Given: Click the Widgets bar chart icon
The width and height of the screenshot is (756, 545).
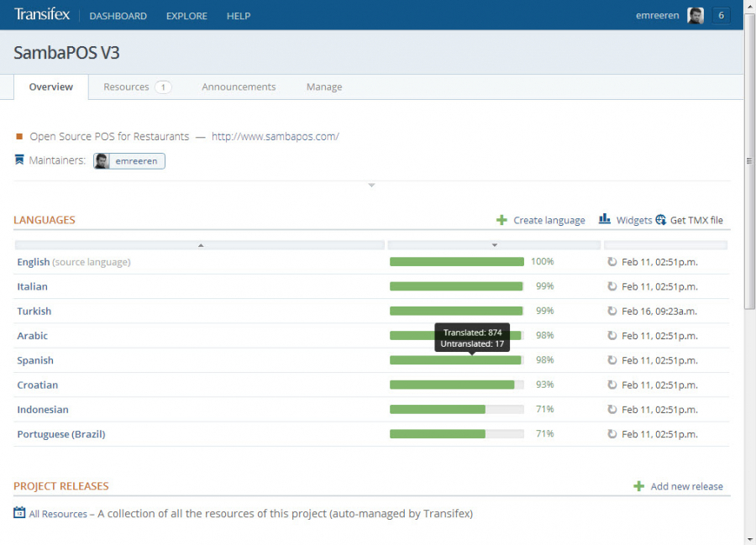Looking at the screenshot, I should (605, 219).
